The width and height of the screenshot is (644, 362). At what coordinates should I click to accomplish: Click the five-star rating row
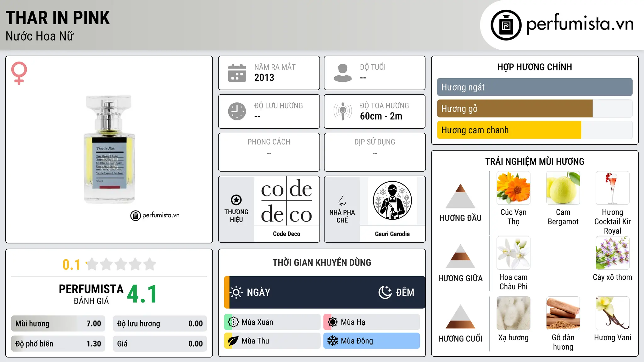(x=121, y=264)
